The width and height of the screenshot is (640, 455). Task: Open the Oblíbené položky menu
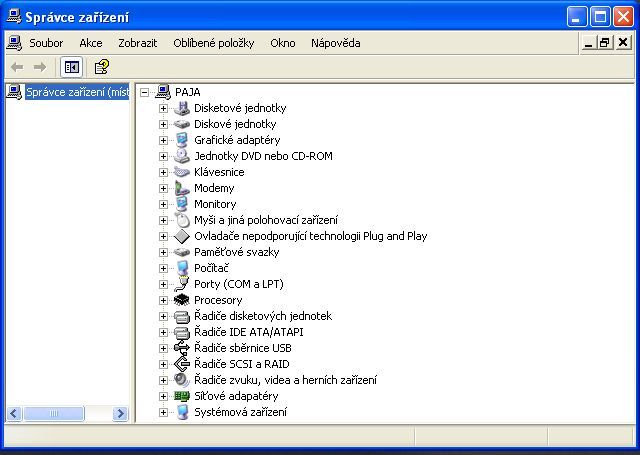point(213,43)
